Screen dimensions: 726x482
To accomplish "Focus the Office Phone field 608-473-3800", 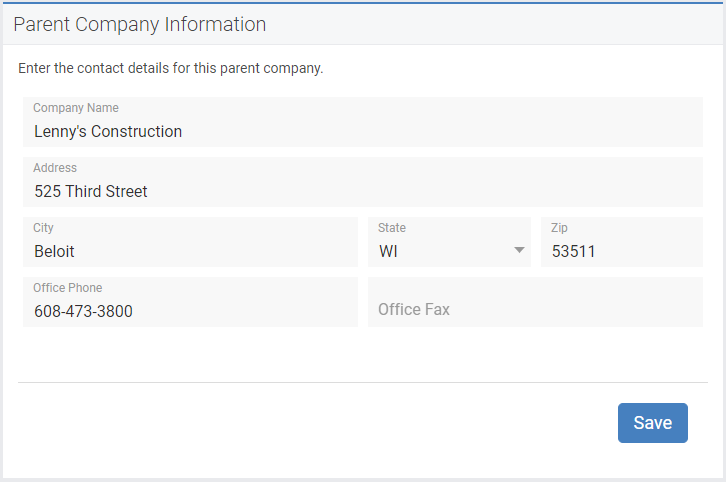I will 190,302.
